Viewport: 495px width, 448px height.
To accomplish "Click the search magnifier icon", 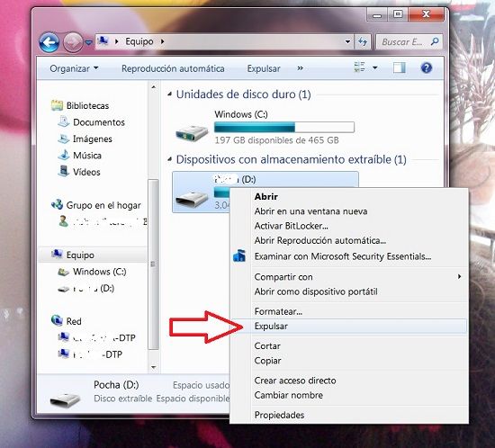I will (x=435, y=41).
